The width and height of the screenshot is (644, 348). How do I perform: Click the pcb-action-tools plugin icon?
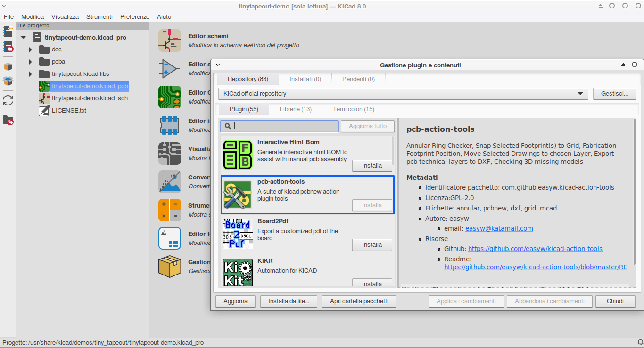point(238,194)
